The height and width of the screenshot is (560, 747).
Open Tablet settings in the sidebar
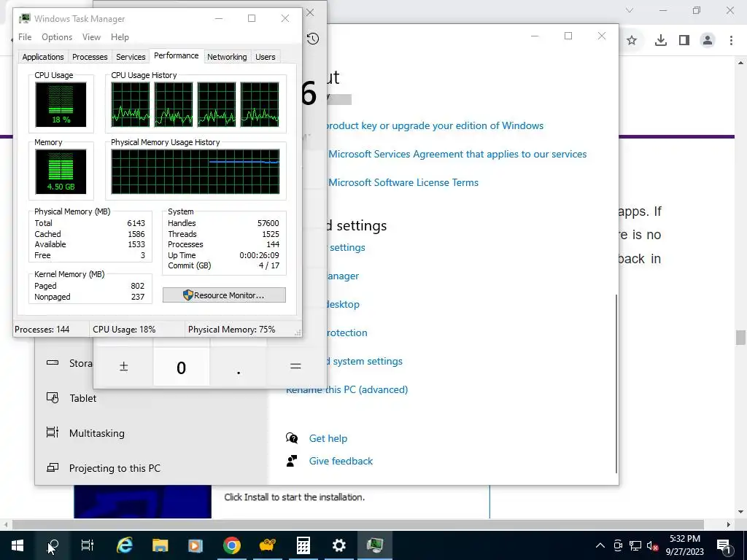coord(83,398)
